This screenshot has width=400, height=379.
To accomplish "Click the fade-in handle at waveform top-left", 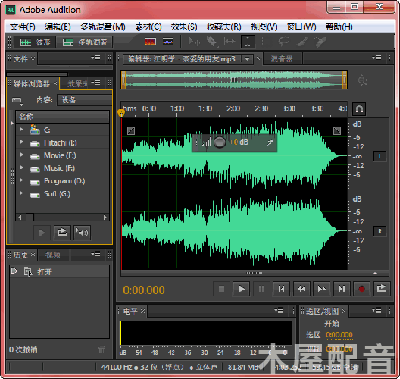I will click(x=131, y=131).
